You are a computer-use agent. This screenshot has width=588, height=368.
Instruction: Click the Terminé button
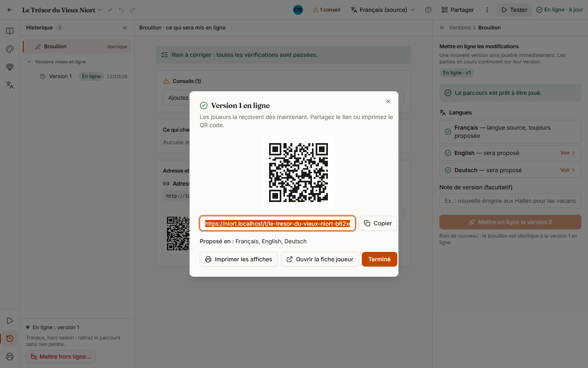[379, 259]
